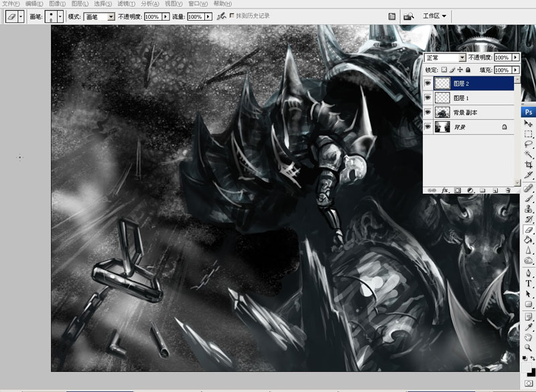Open 窗口(W) menu
Viewport: 536px width, 392px height.
198,4
